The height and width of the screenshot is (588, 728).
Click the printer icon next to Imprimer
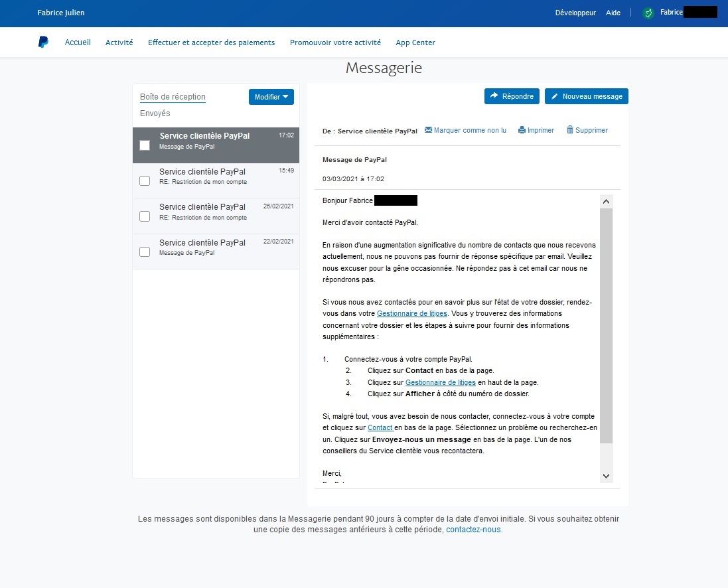click(x=522, y=130)
